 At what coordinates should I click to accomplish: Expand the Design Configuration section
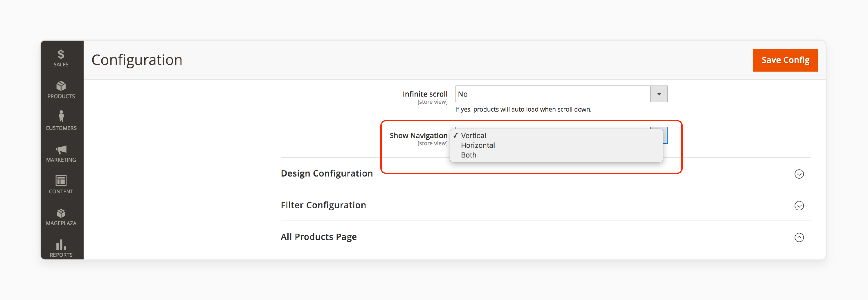799,174
